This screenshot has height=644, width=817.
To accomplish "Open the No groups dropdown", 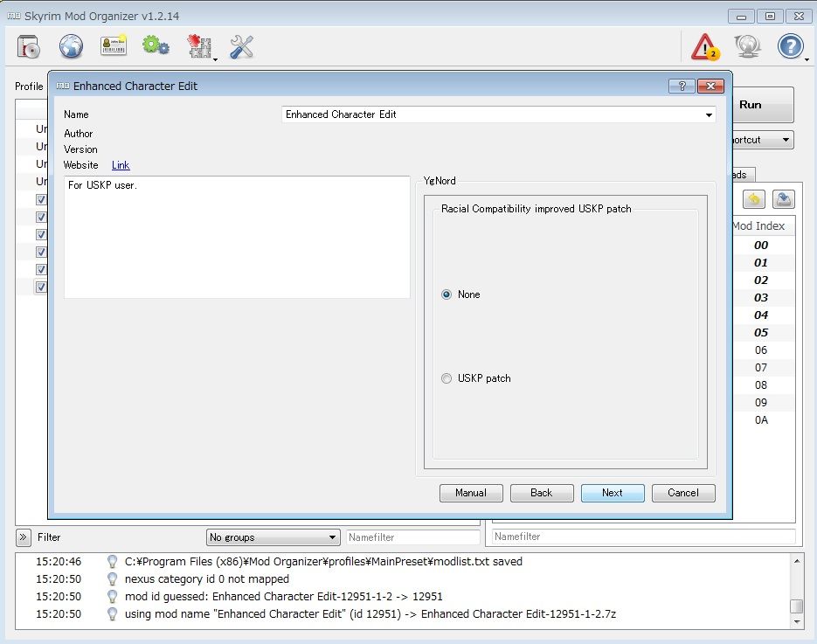I will (x=273, y=537).
